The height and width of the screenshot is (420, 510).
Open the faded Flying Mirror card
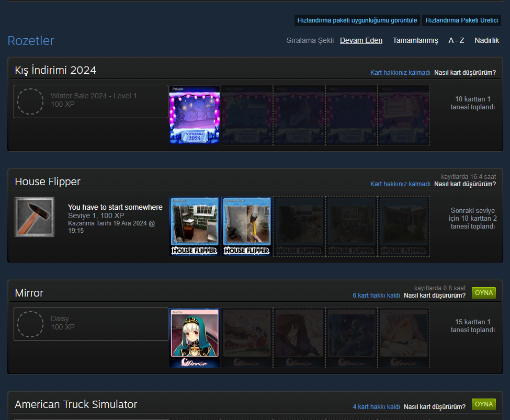pos(352,338)
